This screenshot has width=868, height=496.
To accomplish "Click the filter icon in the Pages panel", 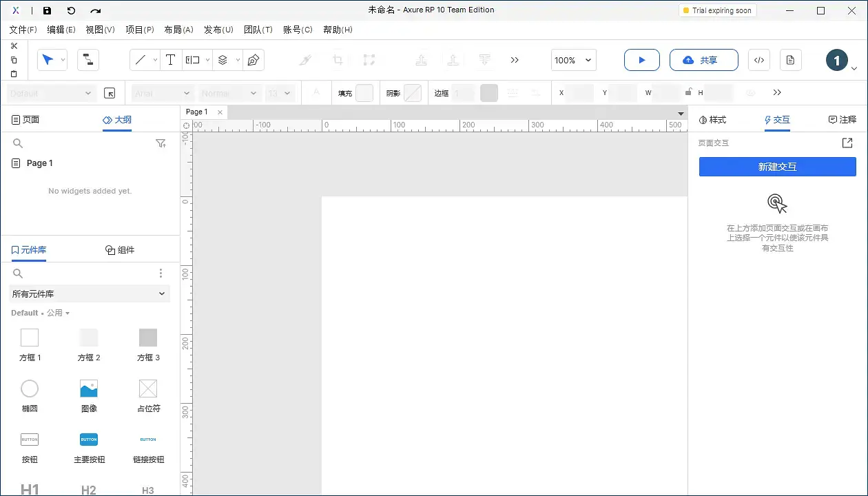I will pos(161,143).
